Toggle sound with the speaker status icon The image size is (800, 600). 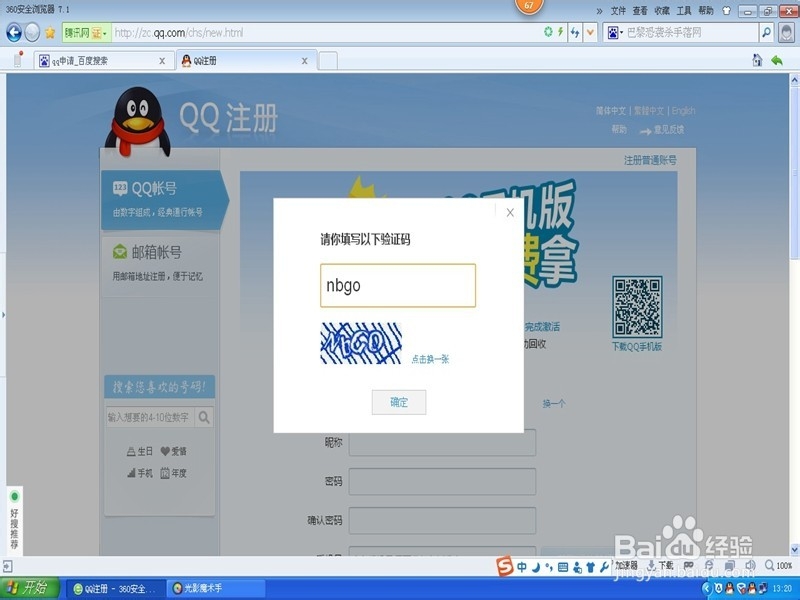tap(750, 565)
